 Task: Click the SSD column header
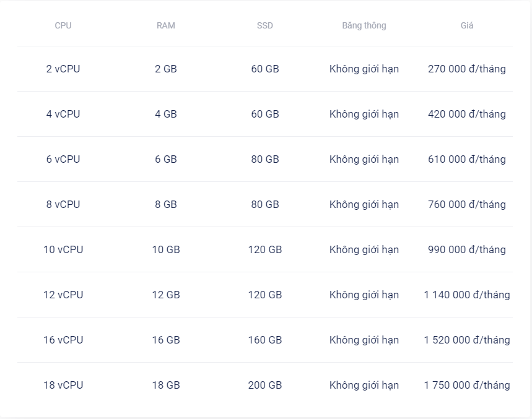point(265,25)
